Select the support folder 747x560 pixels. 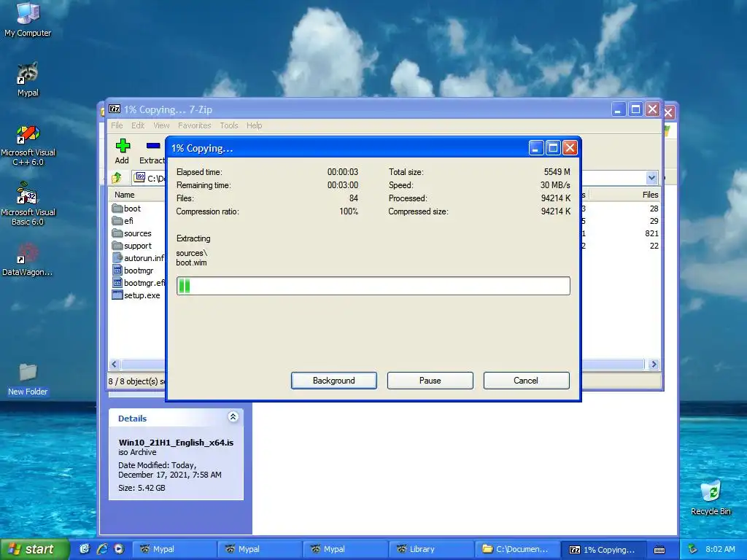click(132, 246)
